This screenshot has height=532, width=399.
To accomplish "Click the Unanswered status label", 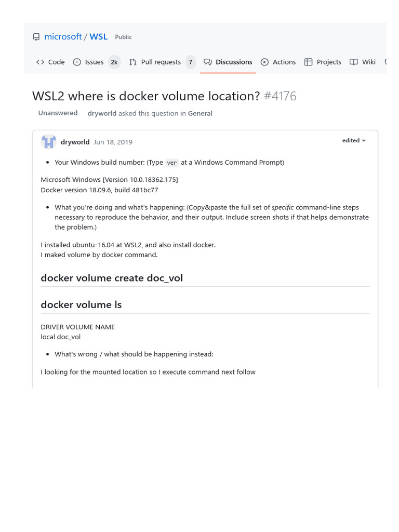I will [x=58, y=113].
